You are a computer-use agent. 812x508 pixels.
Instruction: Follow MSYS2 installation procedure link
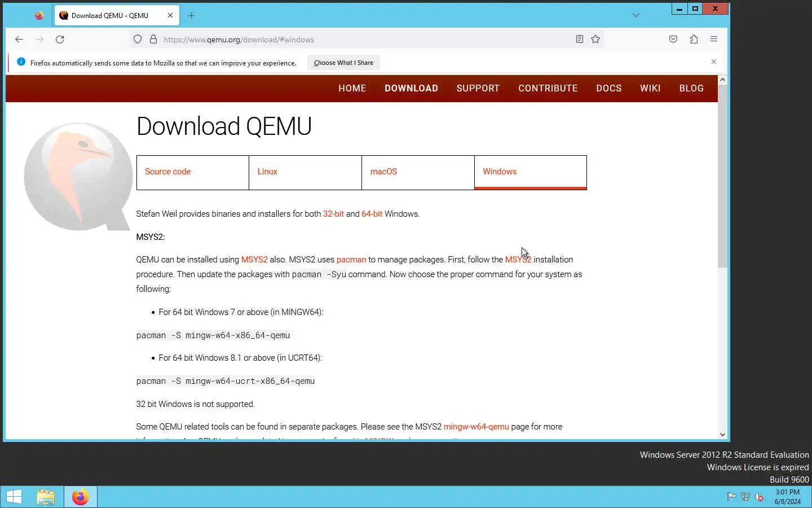point(518,260)
